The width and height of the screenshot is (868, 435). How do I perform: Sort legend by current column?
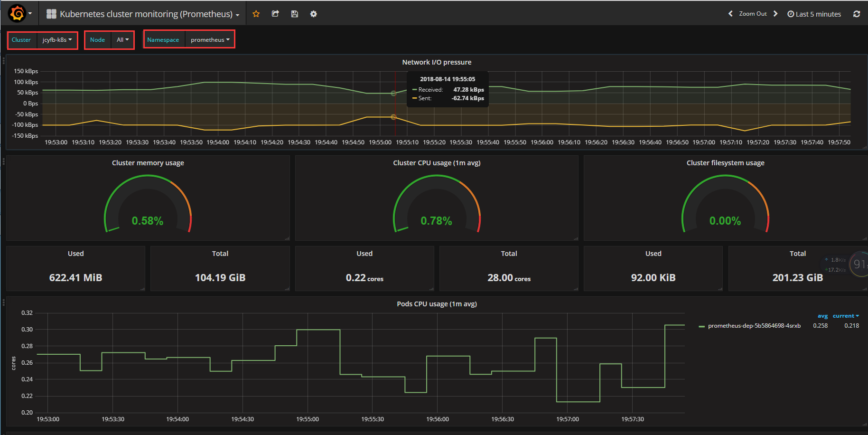[846, 316]
